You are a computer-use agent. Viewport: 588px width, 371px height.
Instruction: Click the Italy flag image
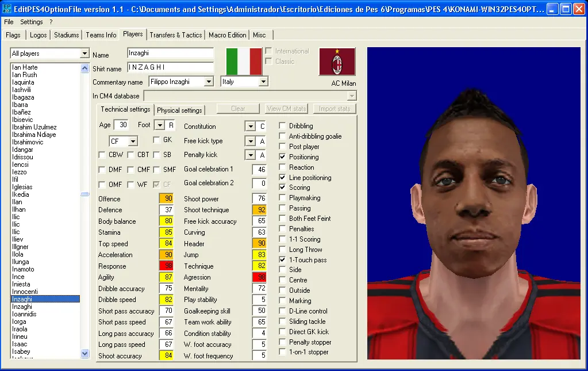(x=244, y=61)
